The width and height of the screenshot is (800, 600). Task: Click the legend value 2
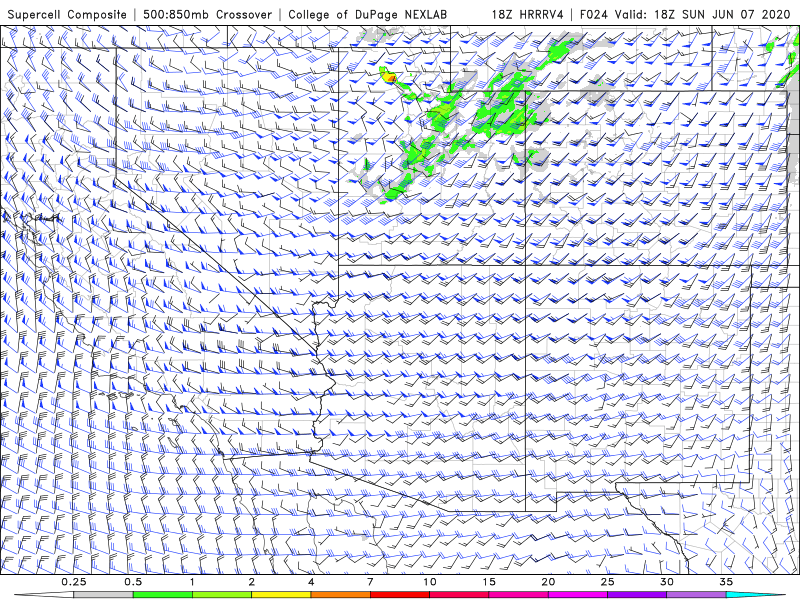(252, 582)
